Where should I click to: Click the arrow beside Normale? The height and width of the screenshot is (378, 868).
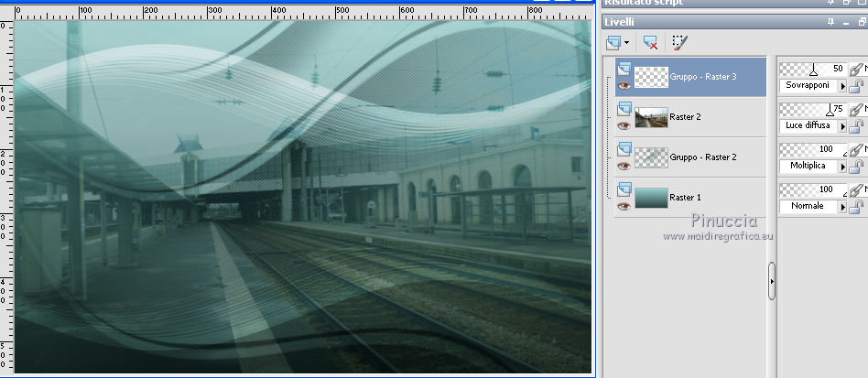(x=842, y=207)
